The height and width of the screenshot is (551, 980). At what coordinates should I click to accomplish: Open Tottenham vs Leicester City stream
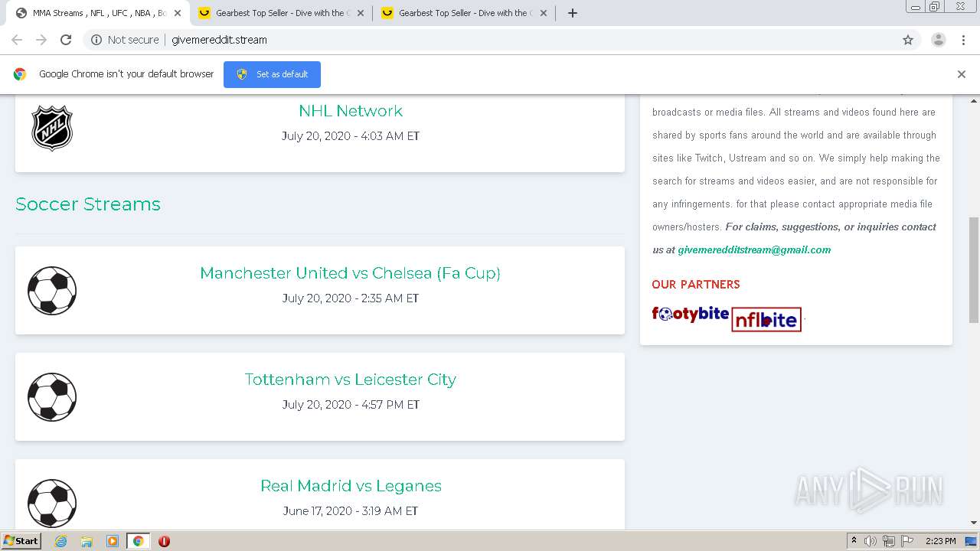(x=351, y=380)
